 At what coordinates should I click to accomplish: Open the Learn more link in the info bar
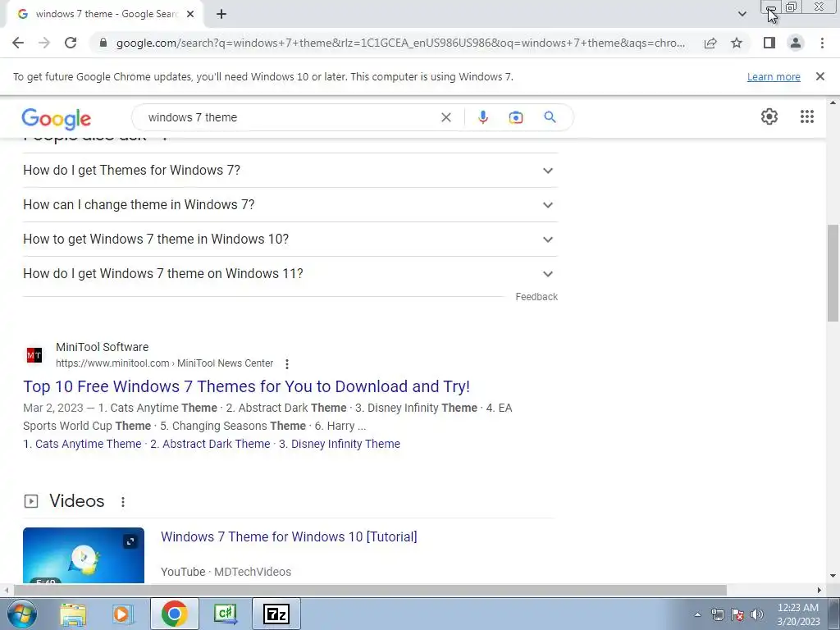(x=774, y=76)
